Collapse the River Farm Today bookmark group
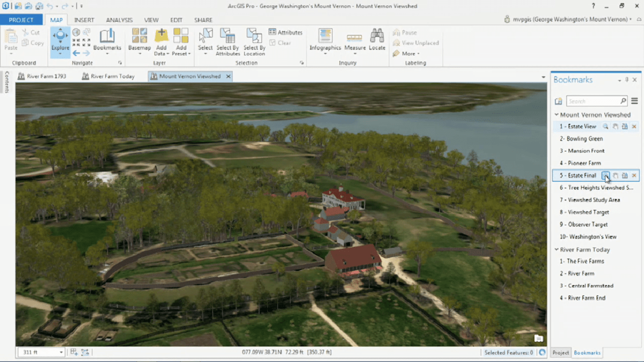Viewport: 644px width, 362px height. pyautogui.click(x=557, y=249)
